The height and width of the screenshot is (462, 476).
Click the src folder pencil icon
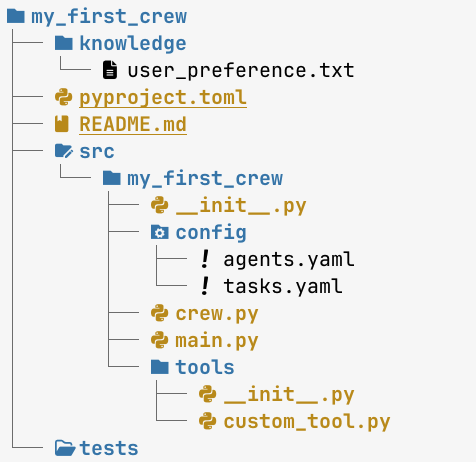pos(64,151)
